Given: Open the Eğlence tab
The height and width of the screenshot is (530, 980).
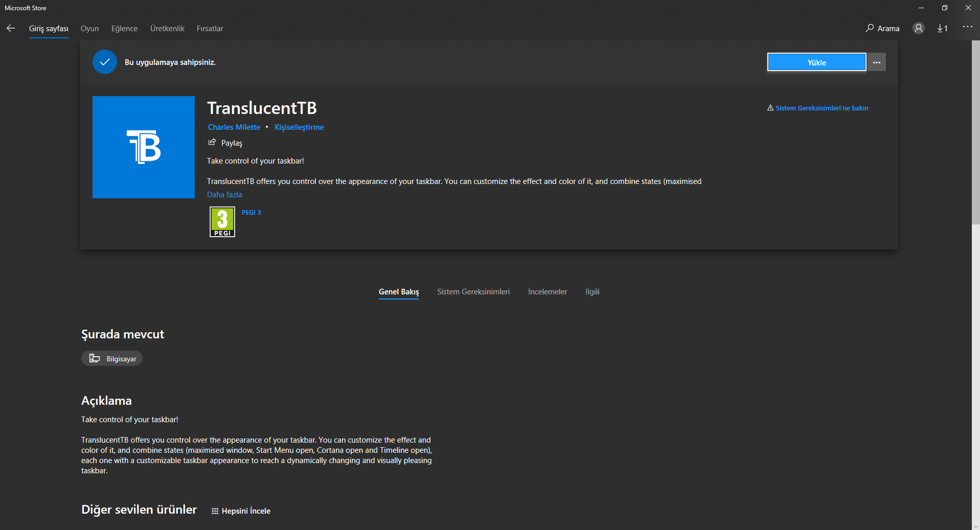Looking at the screenshot, I should click(x=125, y=29).
